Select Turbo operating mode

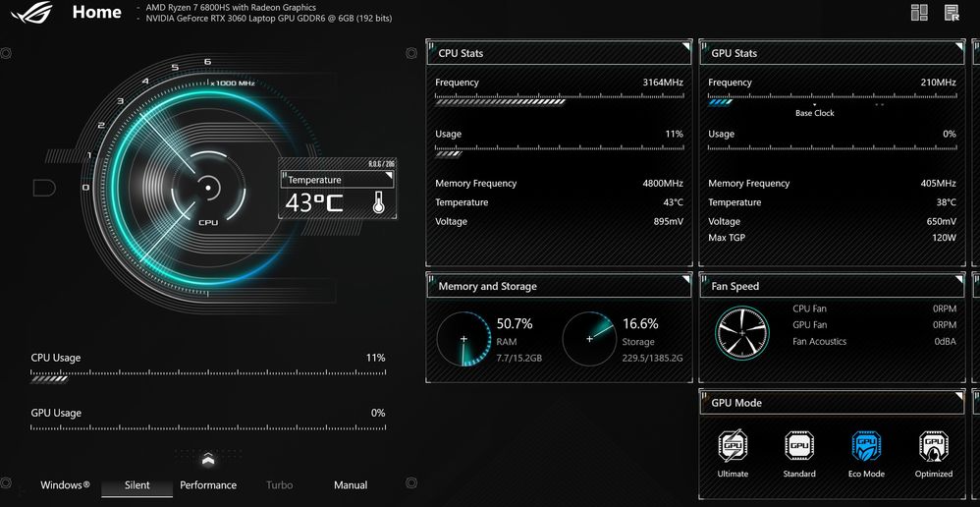280,485
